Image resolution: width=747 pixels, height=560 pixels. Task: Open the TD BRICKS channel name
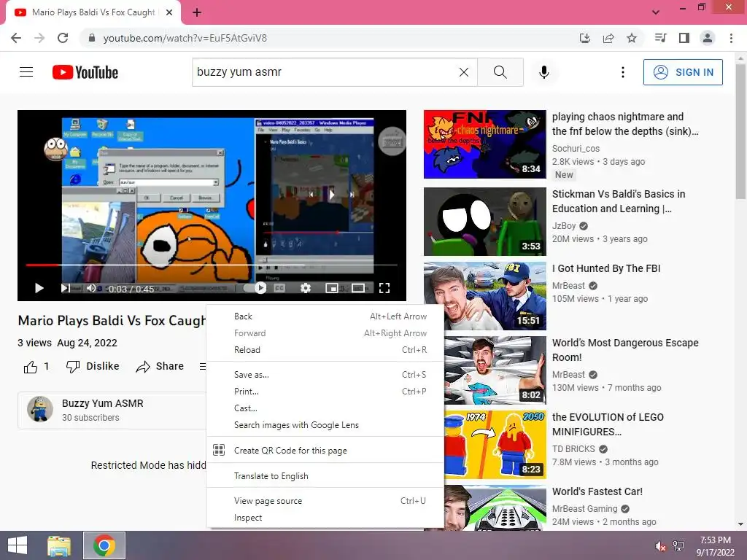click(x=573, y=449)
